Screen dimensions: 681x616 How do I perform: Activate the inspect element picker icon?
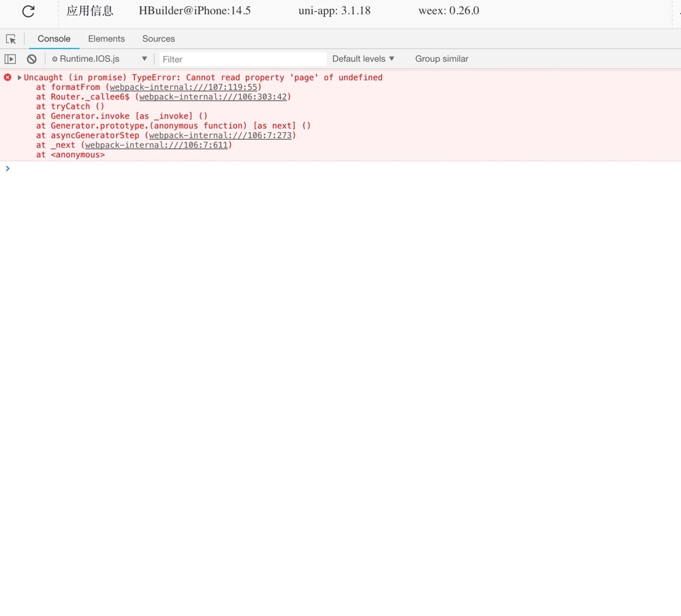[x=11, y=39]
